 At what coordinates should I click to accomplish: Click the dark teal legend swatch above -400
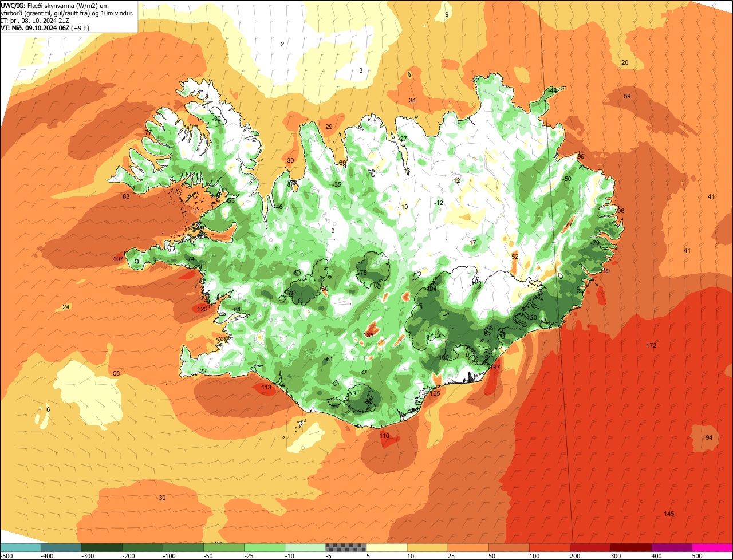(61, 547)
